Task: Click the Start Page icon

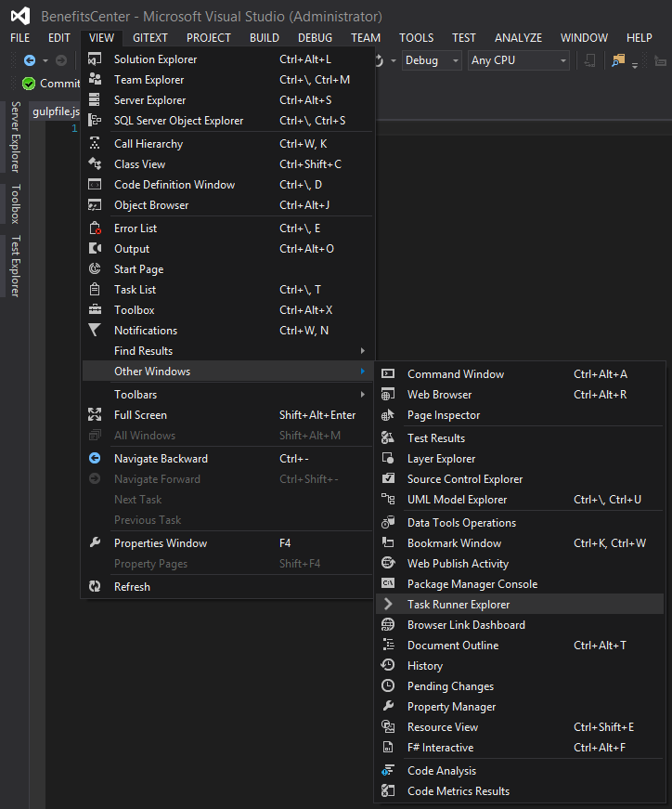Action: (95, 268)
